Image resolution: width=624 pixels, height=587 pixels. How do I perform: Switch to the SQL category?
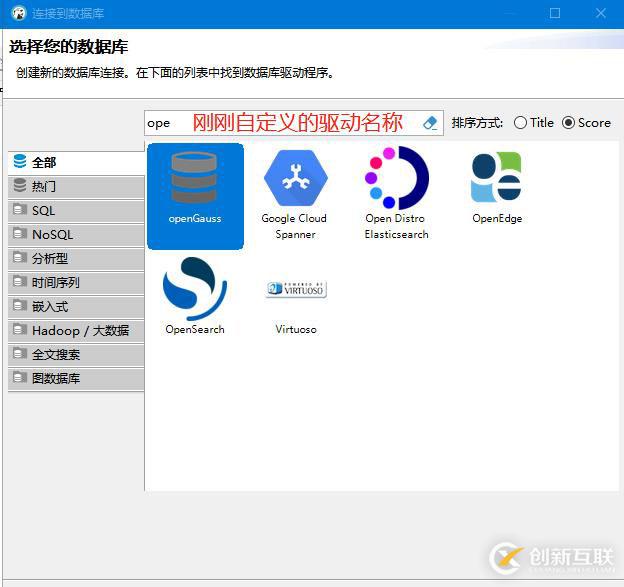76,211
